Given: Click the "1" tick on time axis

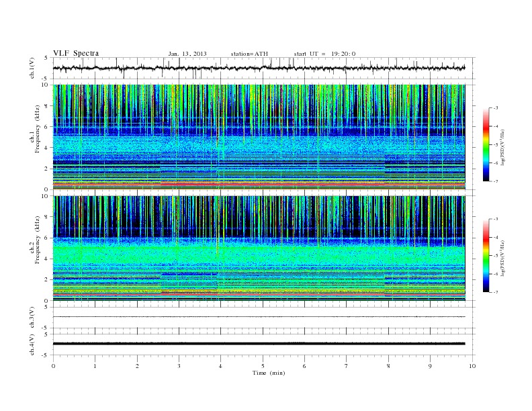Looking at the screenshot, I should (95, 366).
